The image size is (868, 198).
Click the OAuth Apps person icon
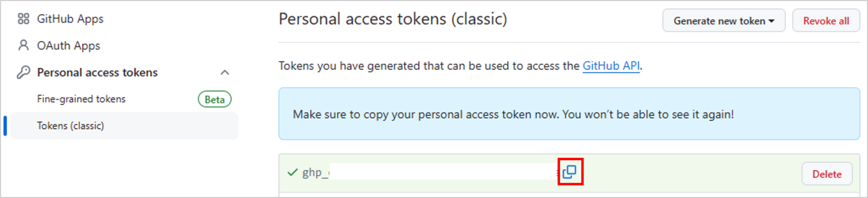(x=23, y=45)
